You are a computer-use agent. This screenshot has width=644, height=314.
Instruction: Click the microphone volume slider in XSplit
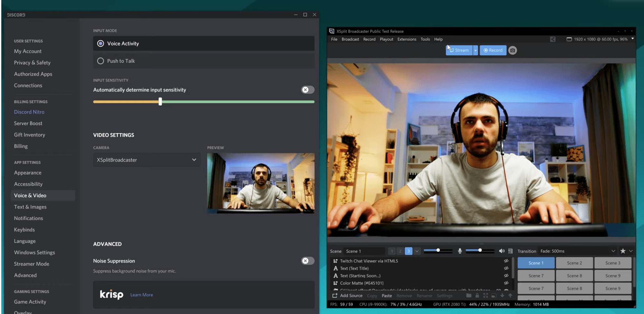click(x=438, y=250)
